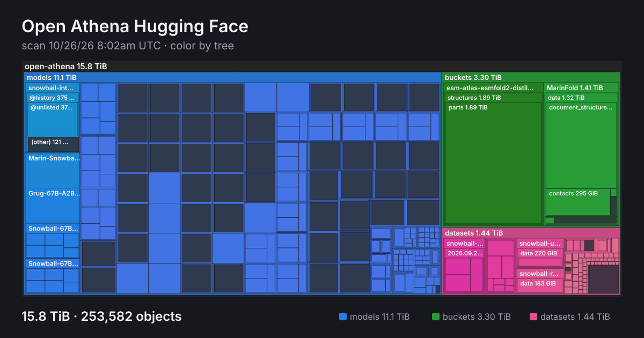Viewport: 644px width, 338px height.
Task: Click the @history 375 cell
Action: pos(53,98)
